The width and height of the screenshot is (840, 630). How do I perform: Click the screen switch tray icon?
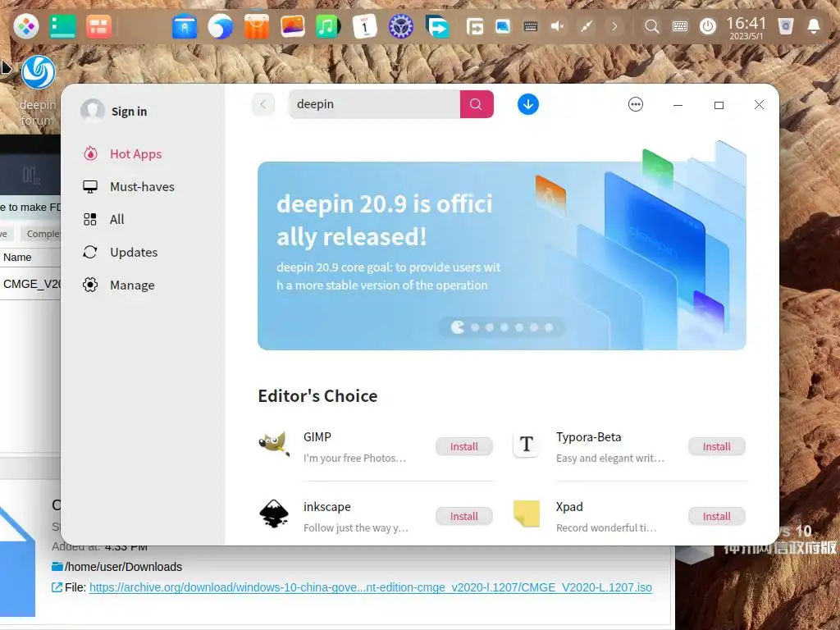[x=475, y=25]
